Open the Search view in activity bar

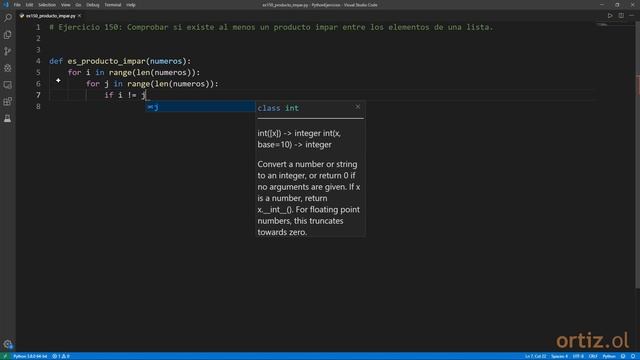tap(8, 18)
